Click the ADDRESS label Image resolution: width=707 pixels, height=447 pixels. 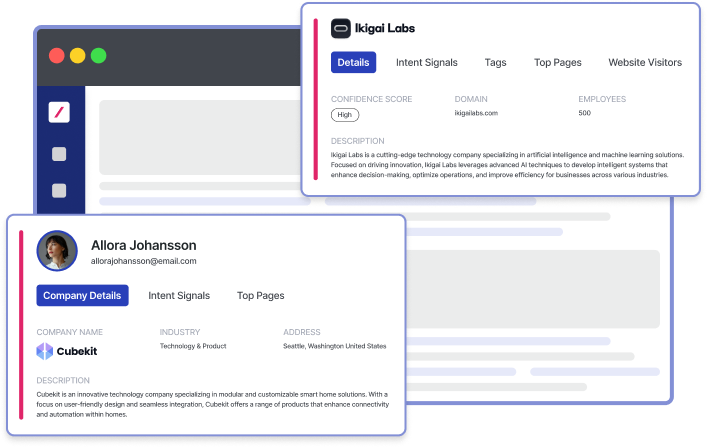tap(302, 332)
